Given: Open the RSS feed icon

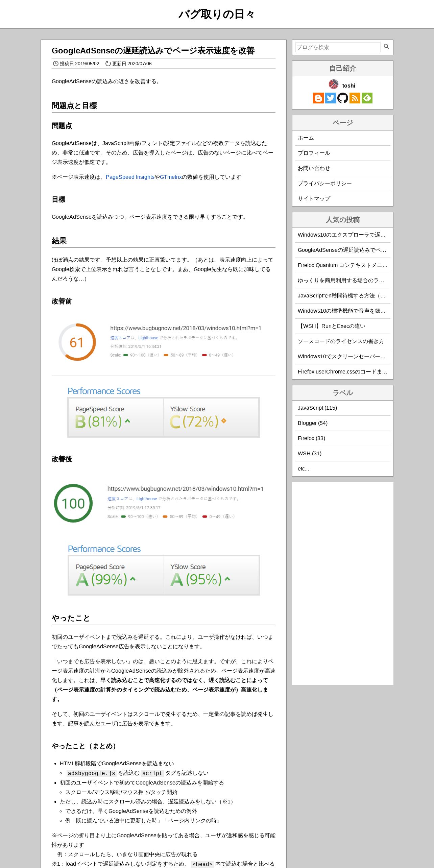Looking at the screenshot, I should 355,98.
